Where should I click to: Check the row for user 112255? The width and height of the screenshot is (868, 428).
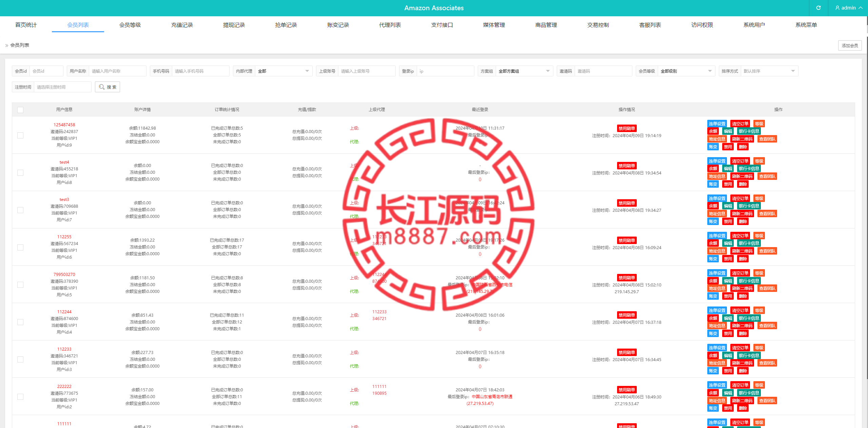pyautogui.click(x=20, y=247)
